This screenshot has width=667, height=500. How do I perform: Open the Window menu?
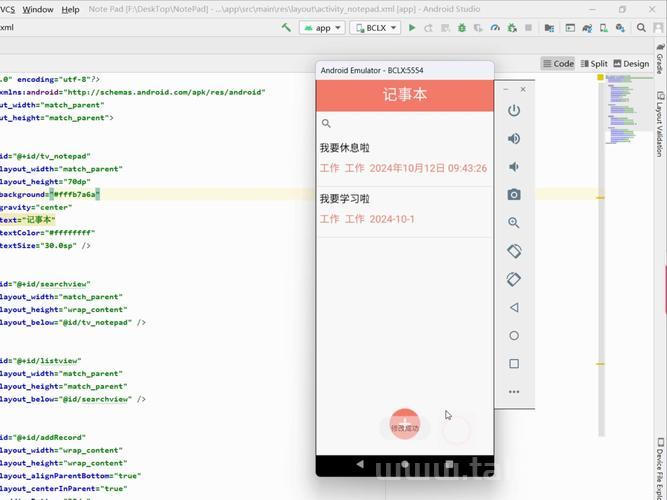(38, 9)
